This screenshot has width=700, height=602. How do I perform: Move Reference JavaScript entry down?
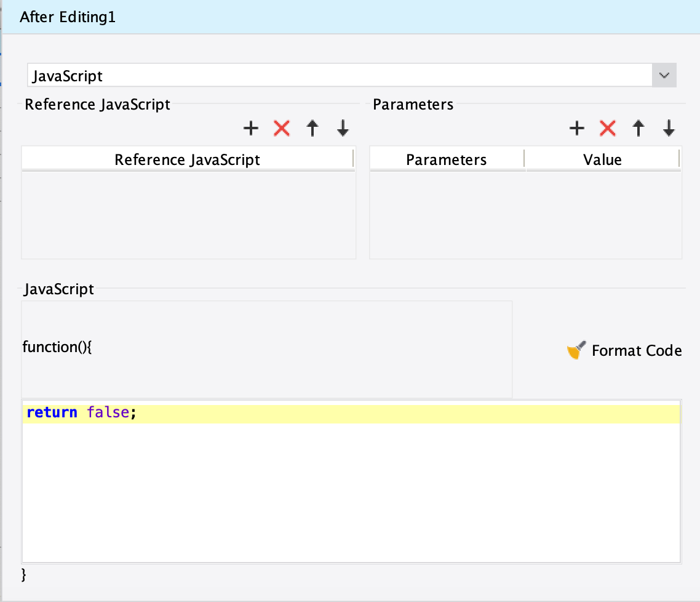pos(343,128)
